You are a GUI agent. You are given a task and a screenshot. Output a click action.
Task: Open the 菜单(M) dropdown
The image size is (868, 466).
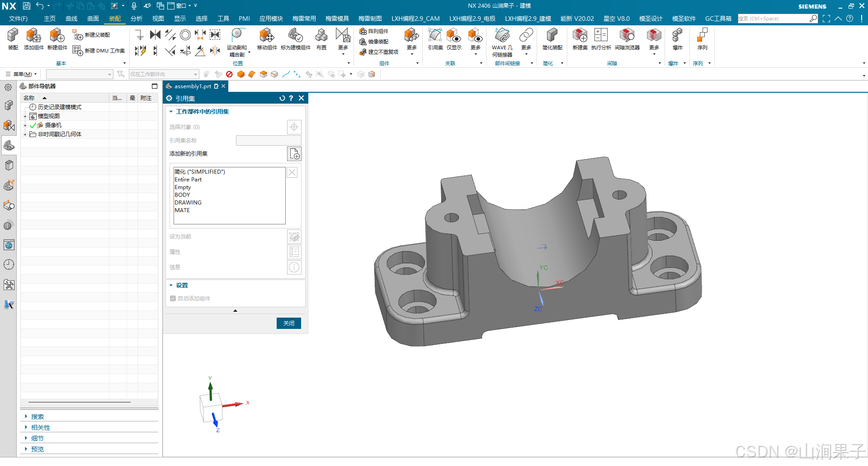22,74
